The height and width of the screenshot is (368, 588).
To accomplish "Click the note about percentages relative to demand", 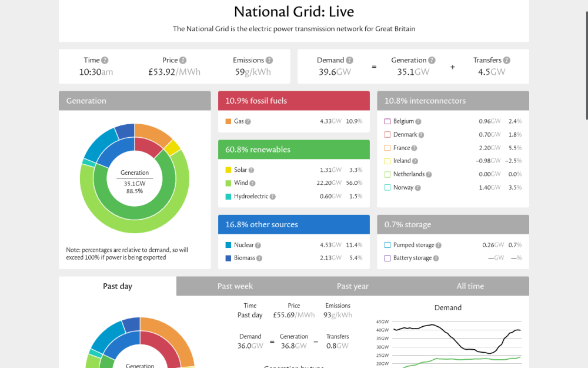I will 127,253.
